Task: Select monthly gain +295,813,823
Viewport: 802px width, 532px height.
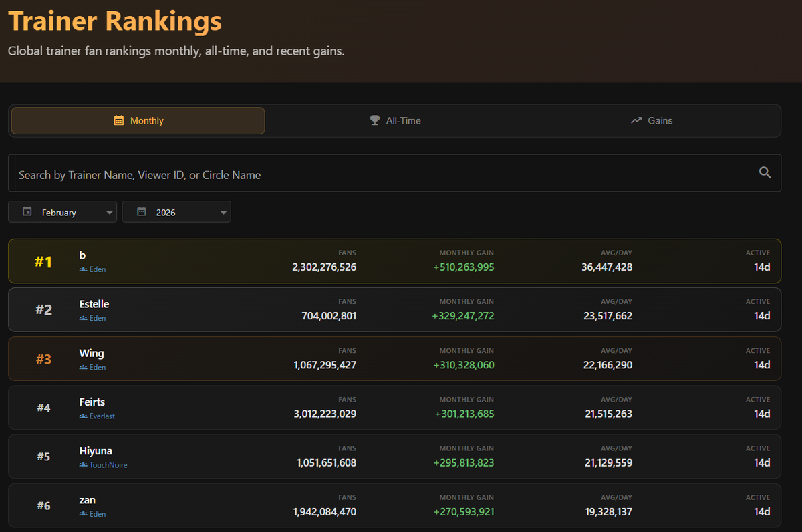Action: click(x=464, y=462)
